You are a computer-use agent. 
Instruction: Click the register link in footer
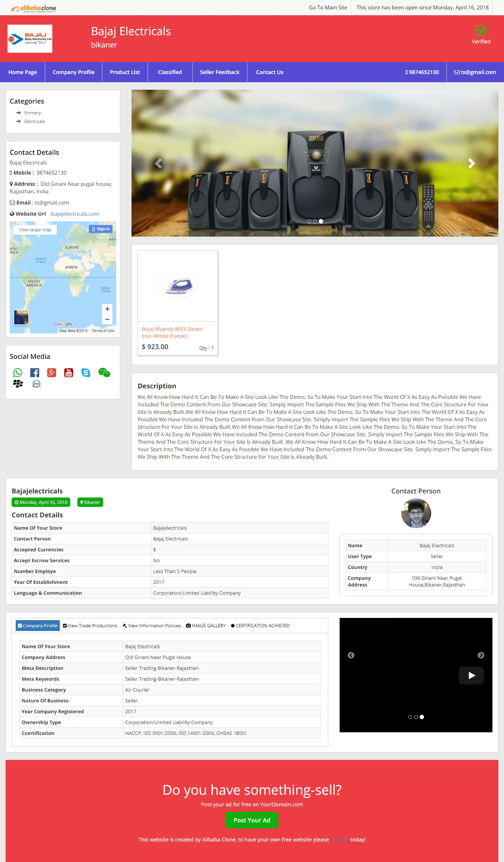(340, 840)
